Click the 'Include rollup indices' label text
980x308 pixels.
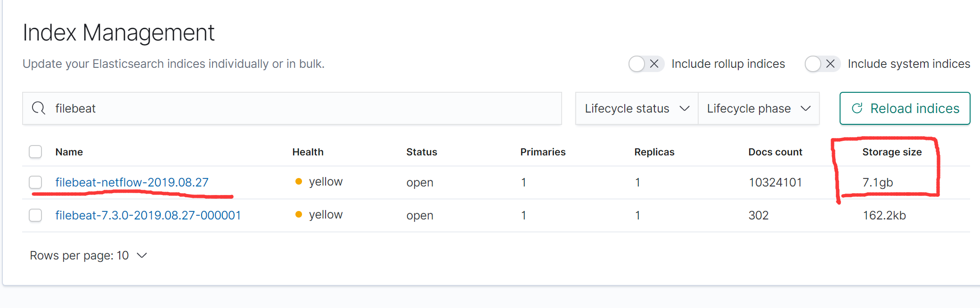pyautogui.click(x=728, y=64)
